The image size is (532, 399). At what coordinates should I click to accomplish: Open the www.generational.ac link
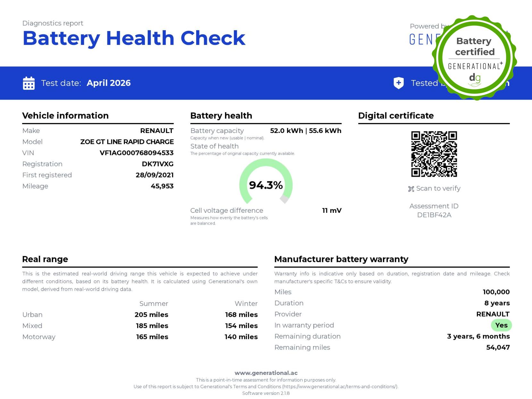pyautogui.click(x=266, y=373)
